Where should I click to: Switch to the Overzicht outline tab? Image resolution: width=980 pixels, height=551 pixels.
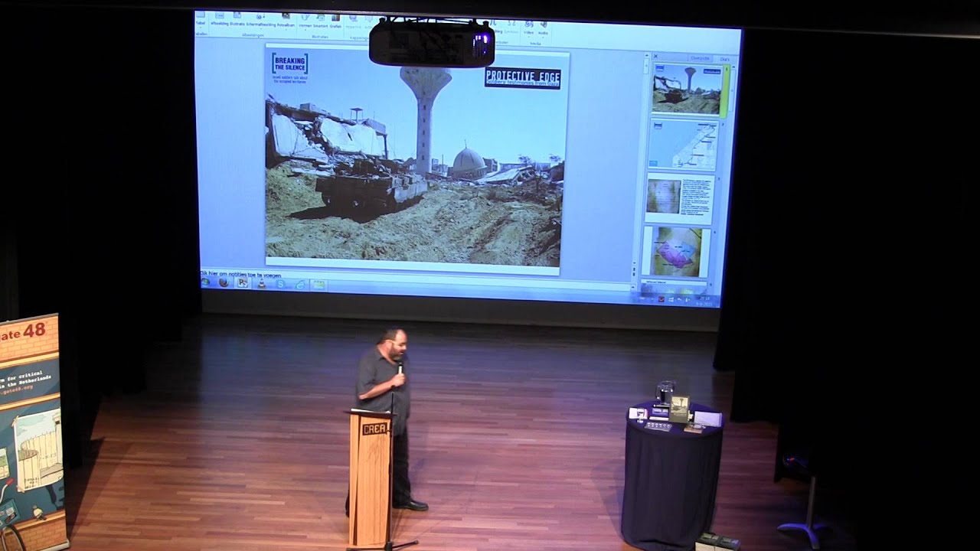(x=700, y=58)
